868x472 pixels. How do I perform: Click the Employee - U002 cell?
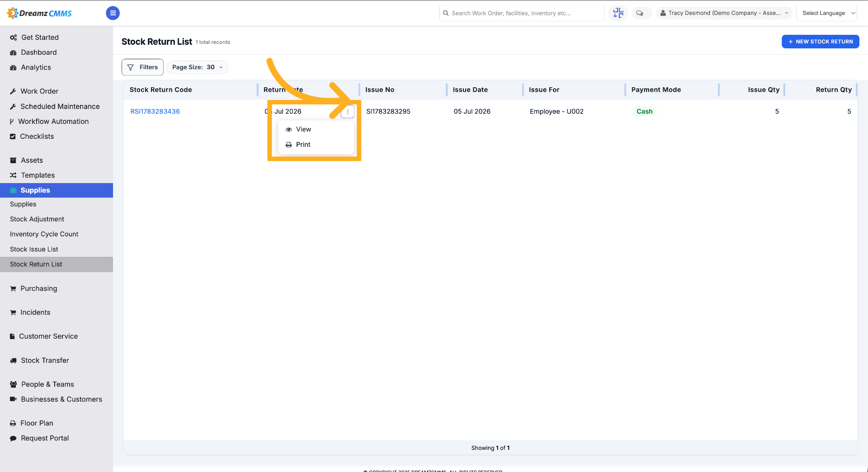click(557, 111)
